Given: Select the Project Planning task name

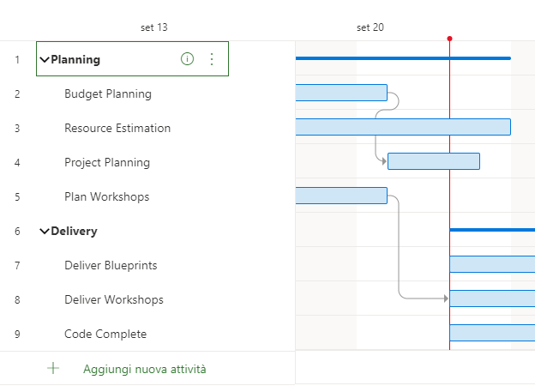Looking at the screenshot, I should [x=107, y=162].
